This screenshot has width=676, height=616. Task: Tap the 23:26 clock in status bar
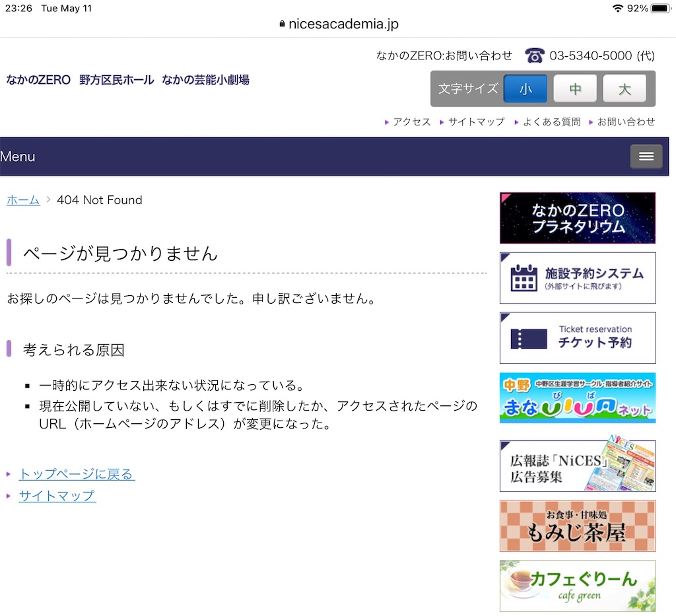coord(18,8)
